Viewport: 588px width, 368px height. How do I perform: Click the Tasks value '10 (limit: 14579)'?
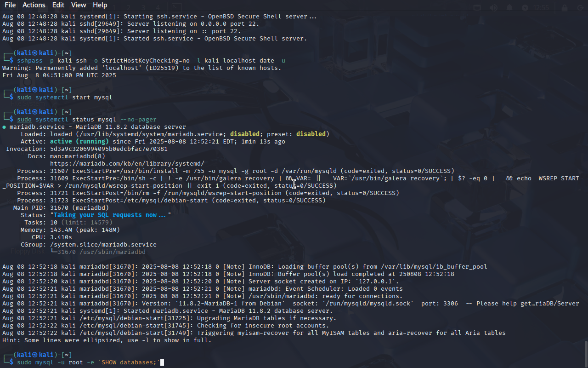tap(81, 222)
